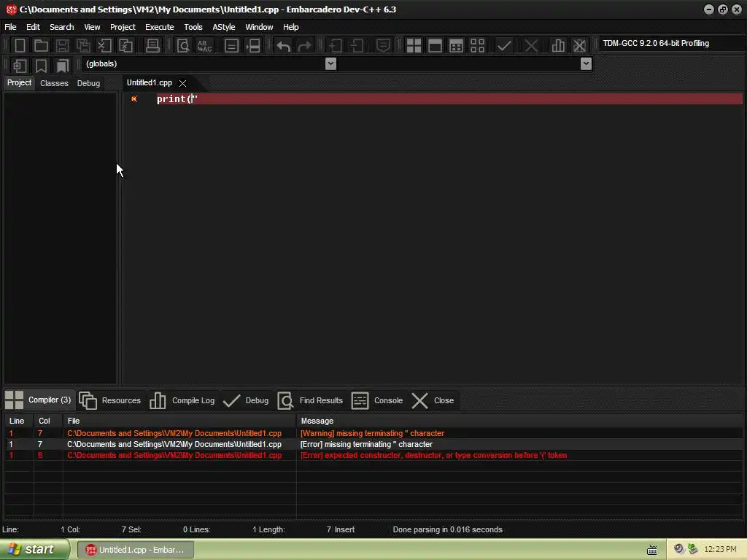Image resolution: width=747 pixels, height=560 pixels.
Task: Close the Untitled1.cpp tab
Action: pyautogui.click(x=182, y=83)
